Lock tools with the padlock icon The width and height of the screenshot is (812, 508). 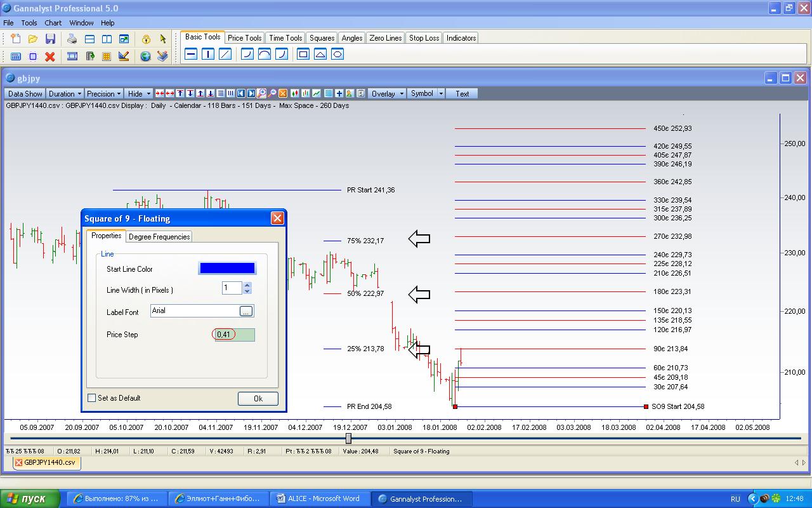[146, 39]
